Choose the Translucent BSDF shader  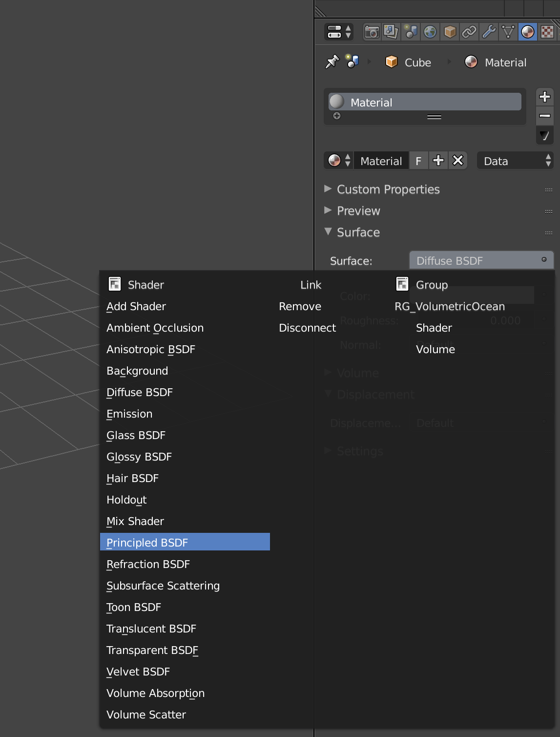point(185,629)
